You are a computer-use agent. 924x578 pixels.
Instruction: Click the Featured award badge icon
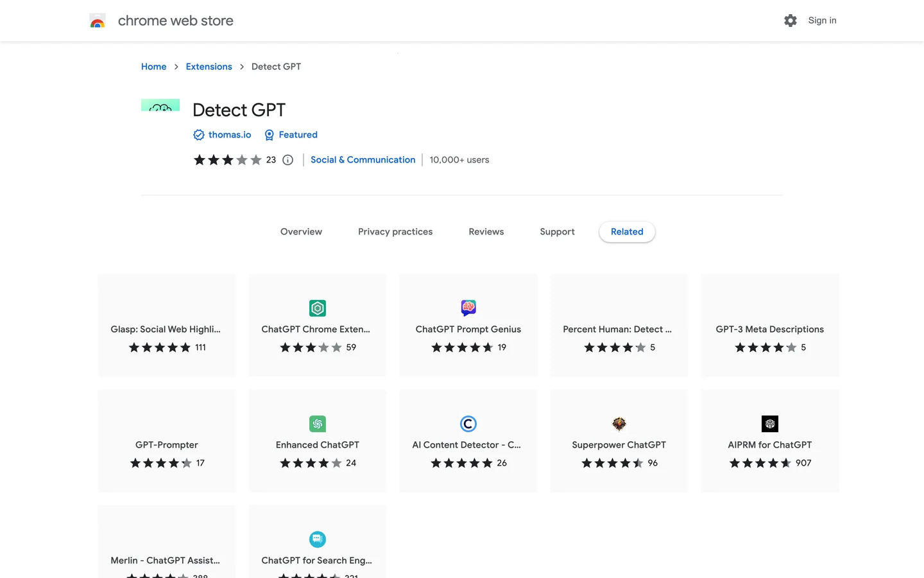coord(269,135)
